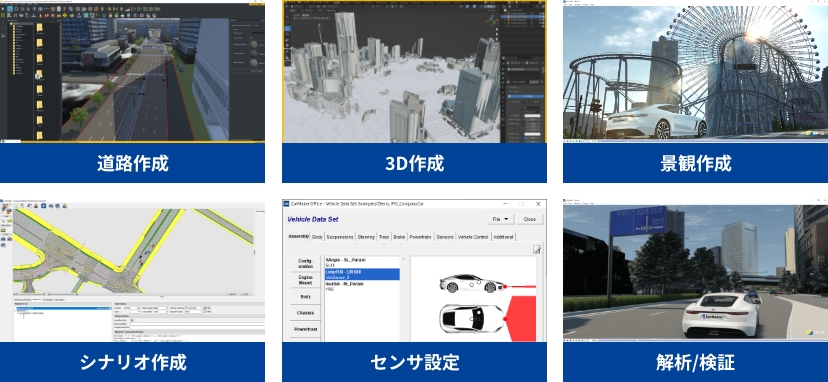
Task: Click the Chassis side button
Action: [305, 313]
